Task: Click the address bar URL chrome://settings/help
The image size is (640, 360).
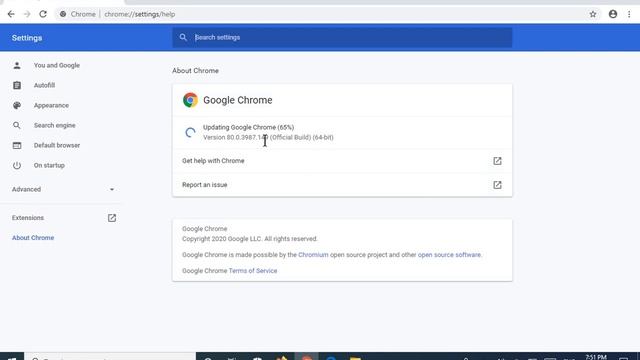Action: point(140,14)
